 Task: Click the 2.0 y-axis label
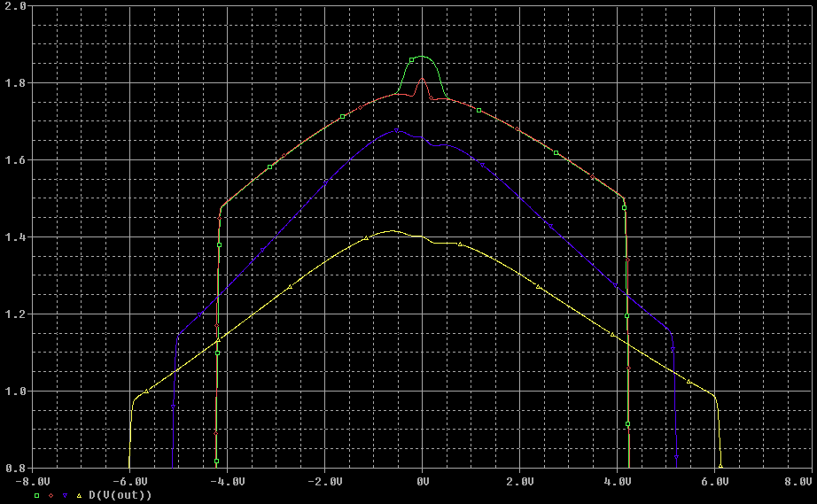(x=16, y=6)
